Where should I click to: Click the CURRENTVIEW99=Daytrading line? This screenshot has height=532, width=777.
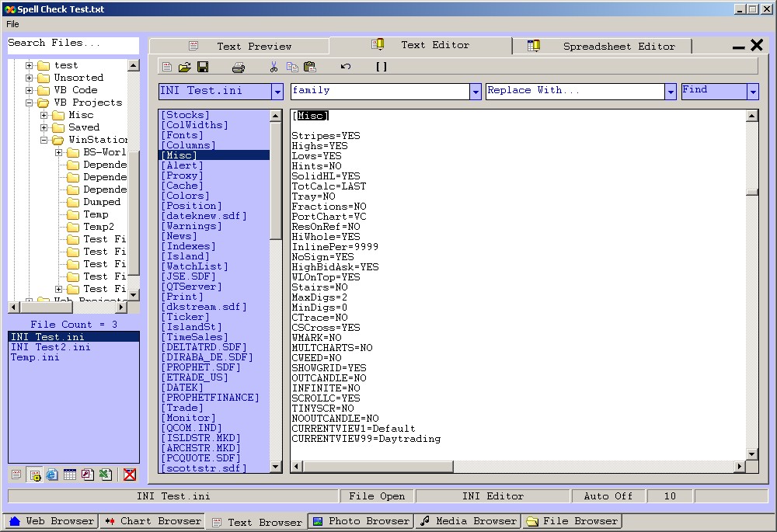(366, 439)
